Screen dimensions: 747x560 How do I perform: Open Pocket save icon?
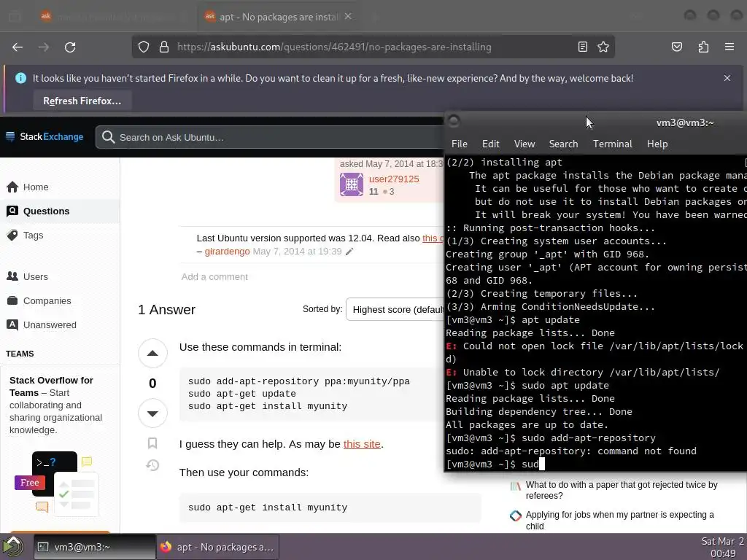(676, 47)
